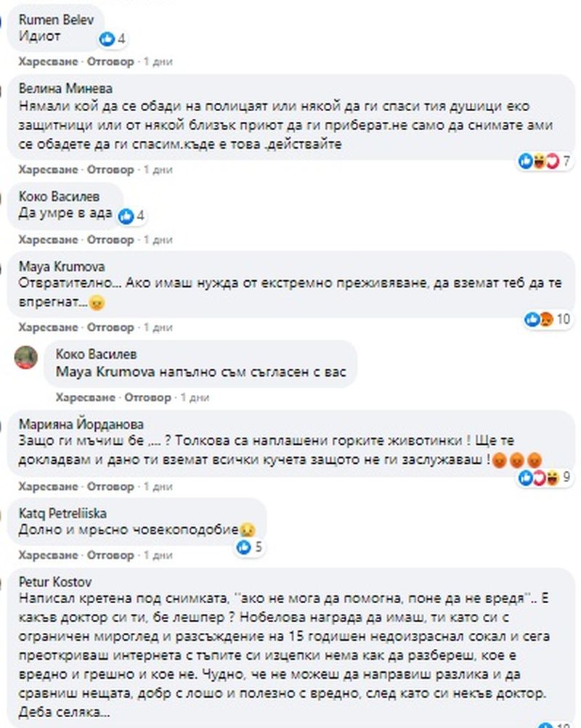Open reactions on Марияна Йорданова's comment
Image resolution: width=581 pixels, height=728 pixels.
(544, 478)
